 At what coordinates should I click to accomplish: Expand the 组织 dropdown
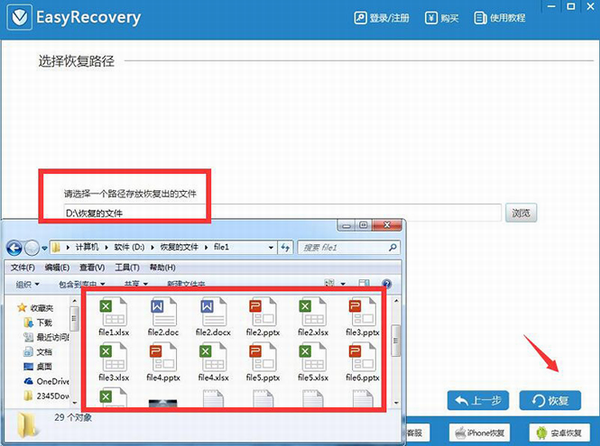(27, 284)
